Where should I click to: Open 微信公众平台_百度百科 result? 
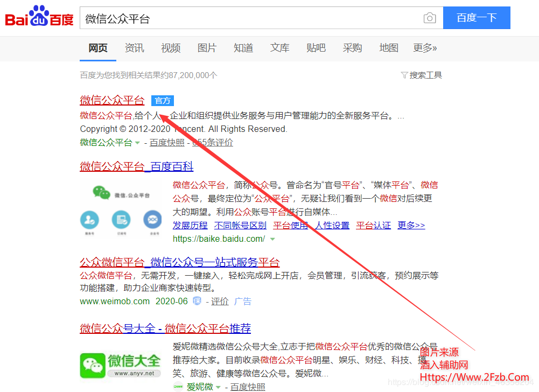[136, 166]
